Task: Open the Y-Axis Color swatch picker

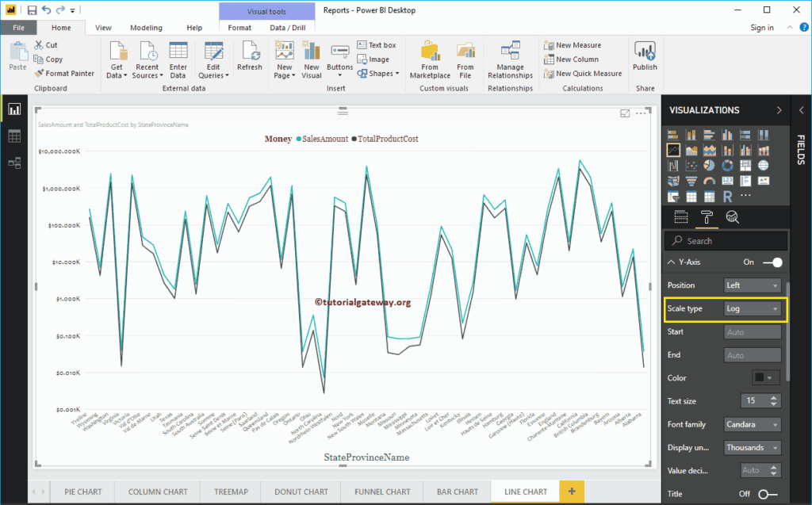Action: [766, 378]
